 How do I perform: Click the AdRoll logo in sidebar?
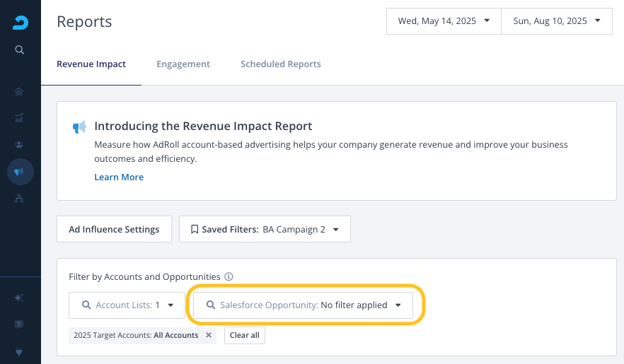(20, 23)
